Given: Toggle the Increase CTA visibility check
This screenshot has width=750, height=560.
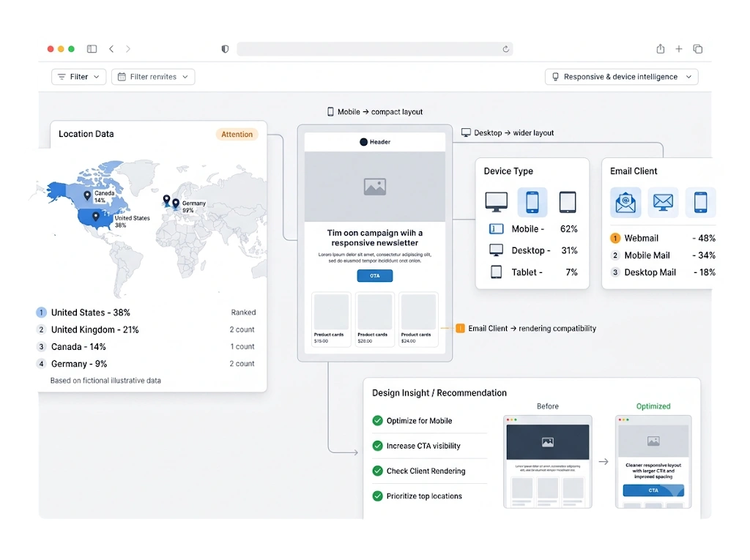Looking at the screenshot, I should [x=377, y=446].
